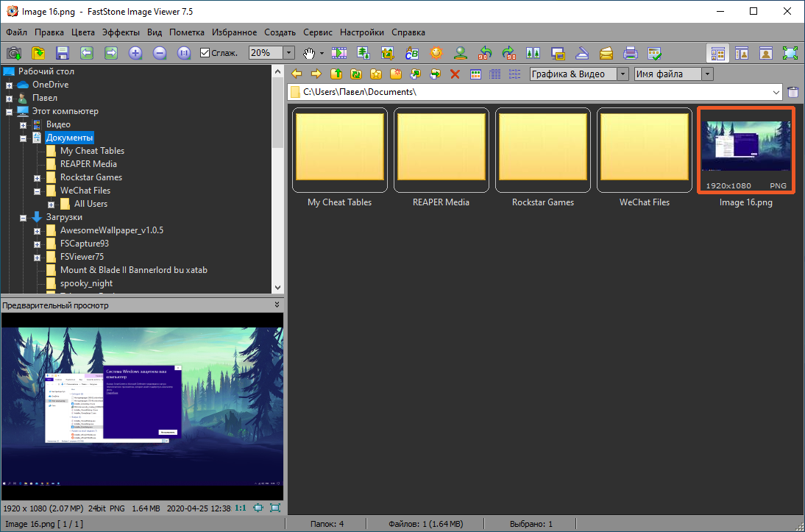
Task: Refresh the folder view
Action: tap(356, 74)
